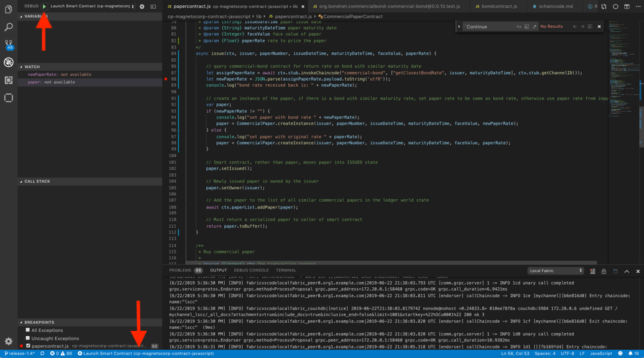Open Manage gear at bottom of activity bar
The image size is (644, 358).
pos(8,341)
